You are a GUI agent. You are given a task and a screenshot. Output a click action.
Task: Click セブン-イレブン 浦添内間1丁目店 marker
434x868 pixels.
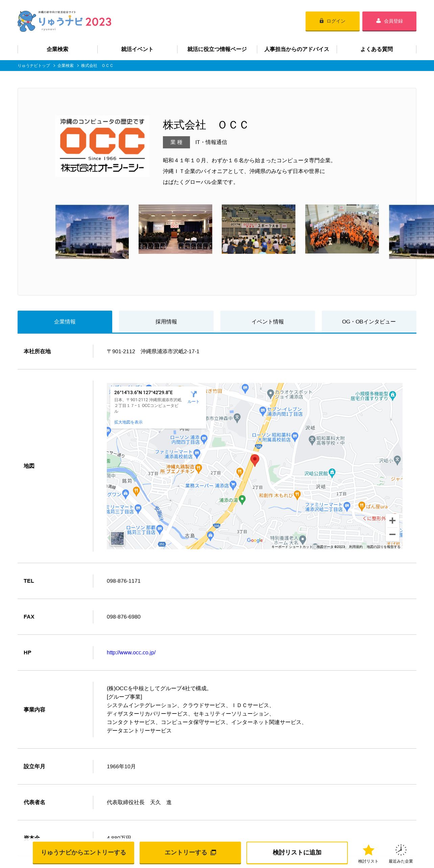(263, 411)
